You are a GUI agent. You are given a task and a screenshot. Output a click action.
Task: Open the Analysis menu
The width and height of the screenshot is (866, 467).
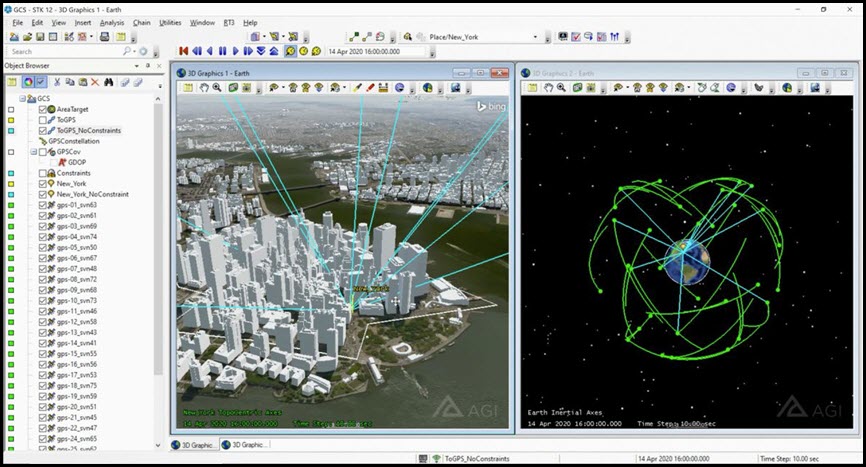click(x=112, y=23)
